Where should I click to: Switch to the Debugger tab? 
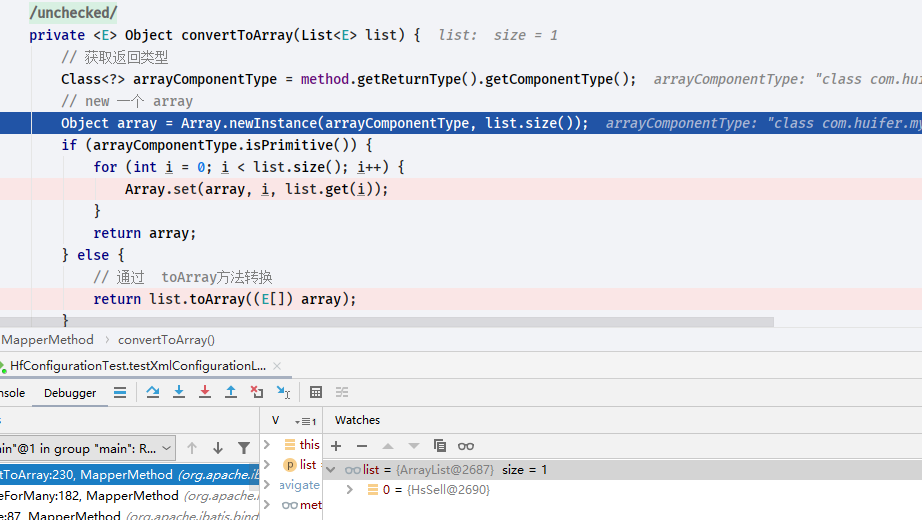tap(70, 393)
